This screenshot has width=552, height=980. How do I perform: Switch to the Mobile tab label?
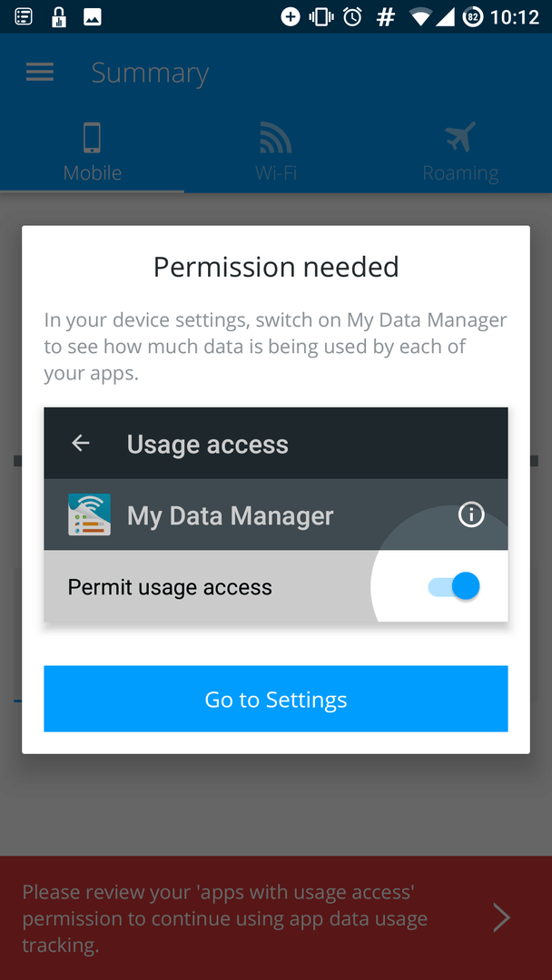(93, 172)
